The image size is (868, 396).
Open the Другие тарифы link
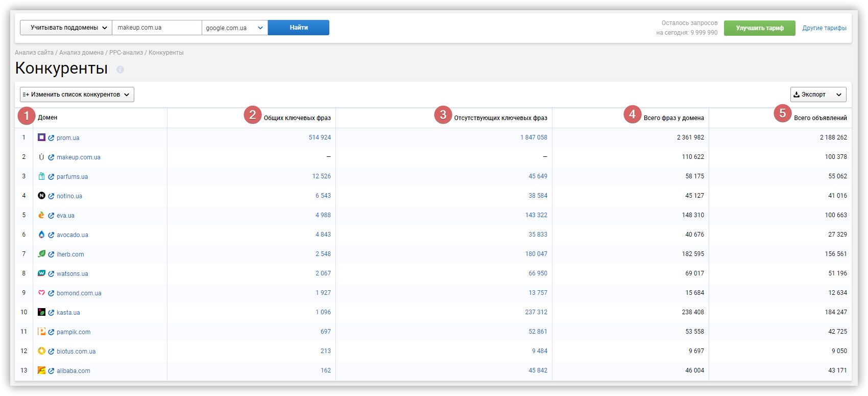[x=824, y=28]
